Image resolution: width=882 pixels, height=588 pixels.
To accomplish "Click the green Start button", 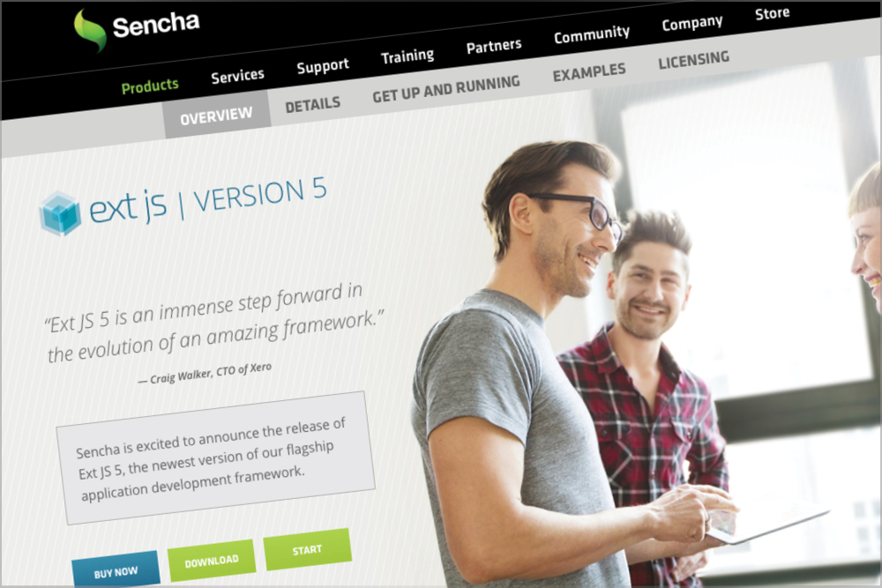I will tap(308, 549).
